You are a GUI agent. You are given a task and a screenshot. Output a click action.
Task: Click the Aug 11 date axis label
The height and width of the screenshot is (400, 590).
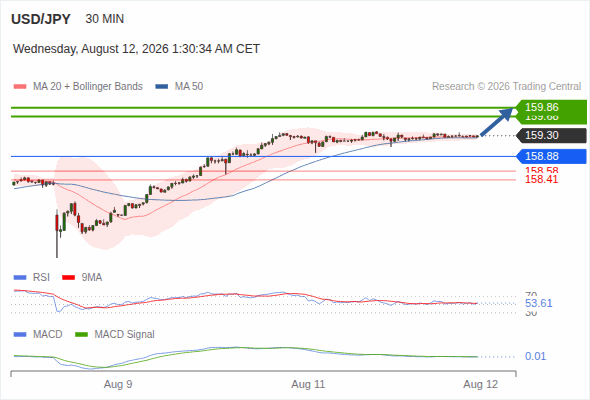(308, 384)
